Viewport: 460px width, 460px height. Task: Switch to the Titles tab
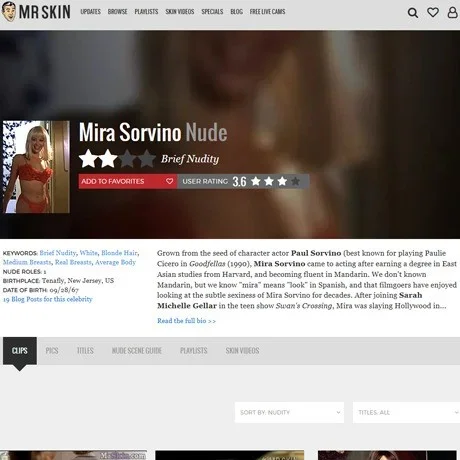pos(85,351)
